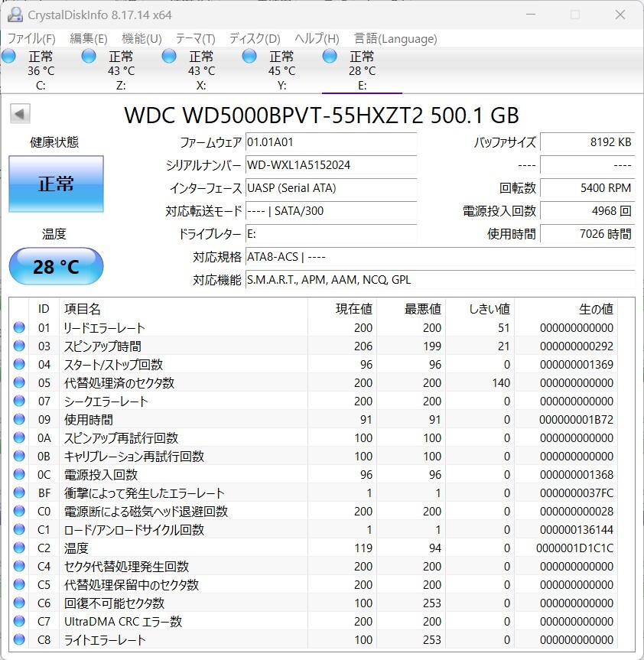Select the リードエラーレート attribute name

[104, 327]
